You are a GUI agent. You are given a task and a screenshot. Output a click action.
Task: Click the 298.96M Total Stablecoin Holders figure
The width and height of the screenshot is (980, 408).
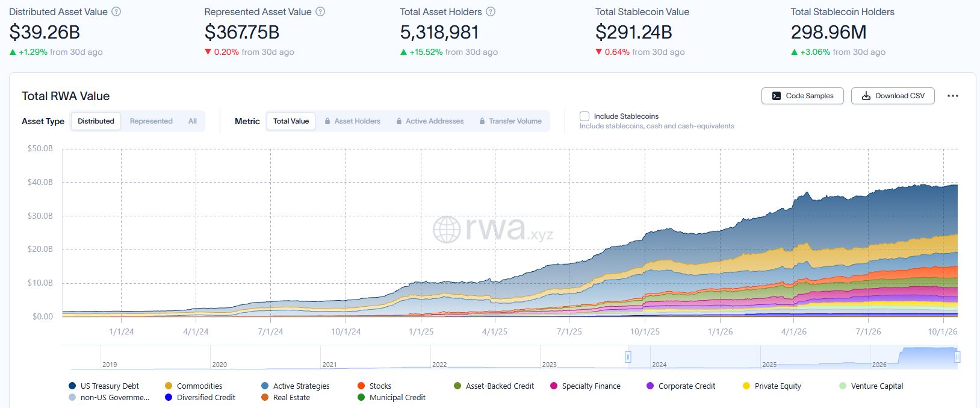(829, 32)
